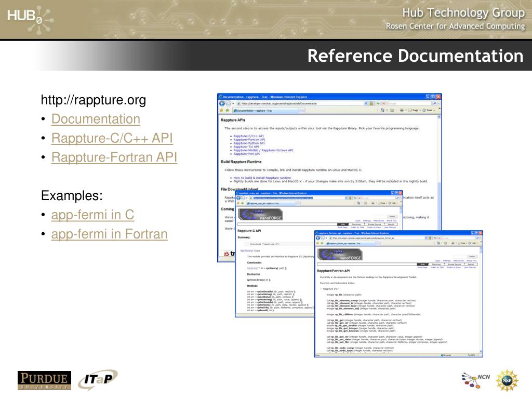The height and width of the screenshot is (399, 532).
Task: Click nanoFORGE logo in Rappture C API window
Action: click(261, 215)
